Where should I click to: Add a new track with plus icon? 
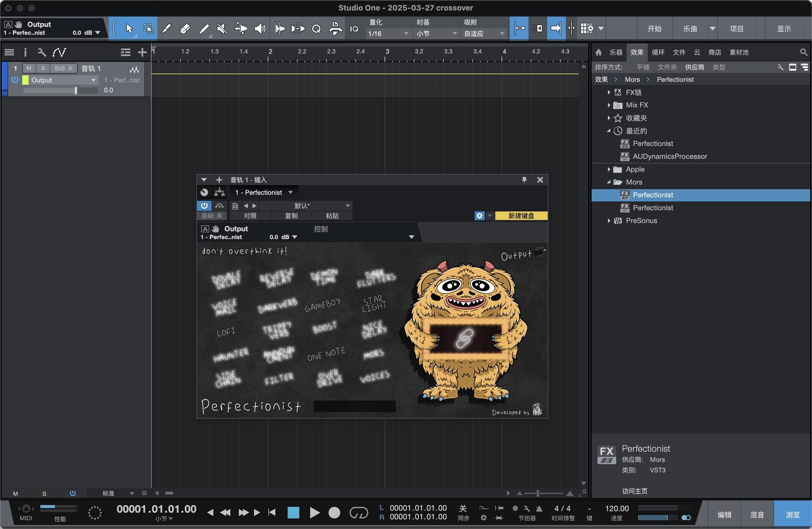pyautogui.click(x=142, y=52)
